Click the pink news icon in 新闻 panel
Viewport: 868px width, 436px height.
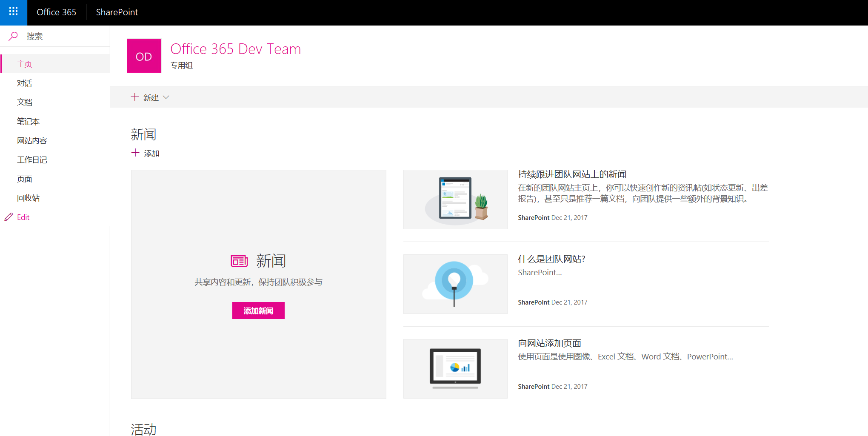coord(239,260)
